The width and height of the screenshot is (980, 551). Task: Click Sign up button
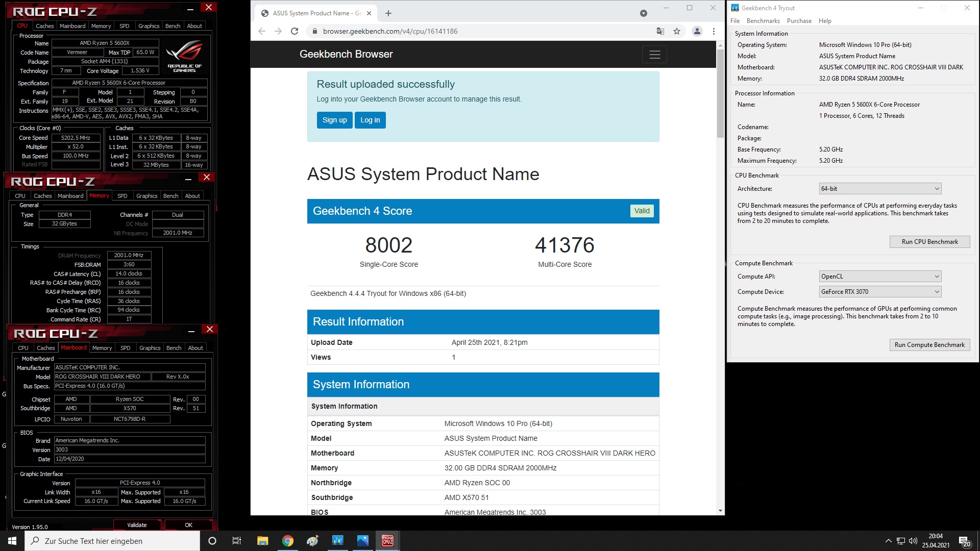[335, 120]
